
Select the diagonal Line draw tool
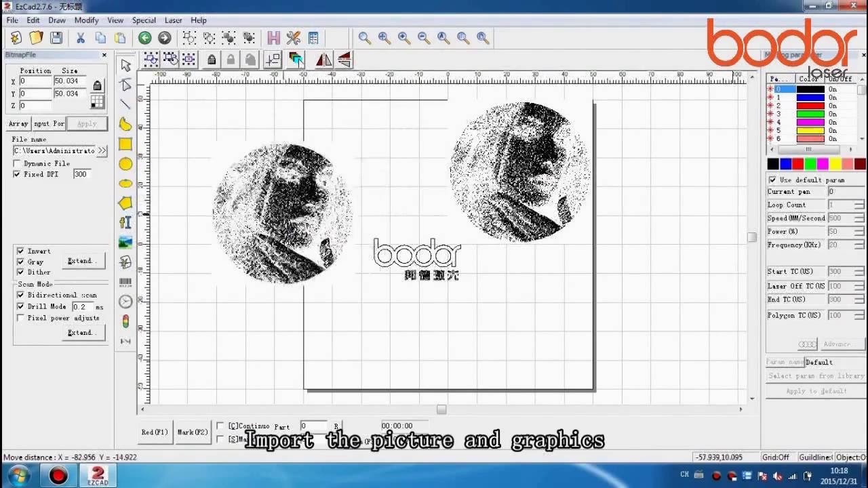125,104
